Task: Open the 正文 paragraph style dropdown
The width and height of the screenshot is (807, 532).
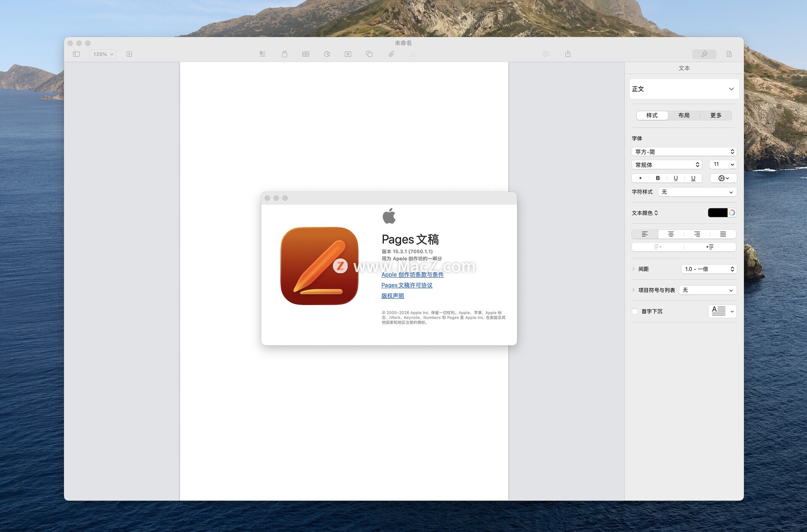Action: [684, 89]
